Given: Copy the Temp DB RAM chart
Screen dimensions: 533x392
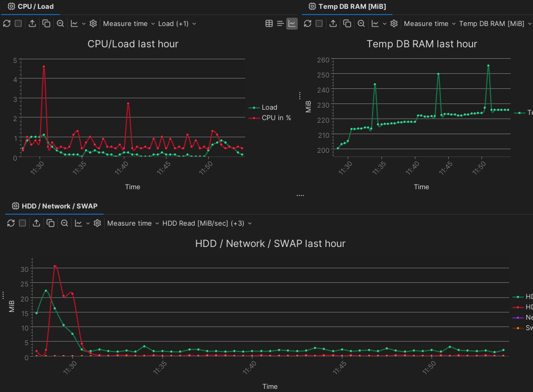Looking at the screenshot, I should click(347, 23).
